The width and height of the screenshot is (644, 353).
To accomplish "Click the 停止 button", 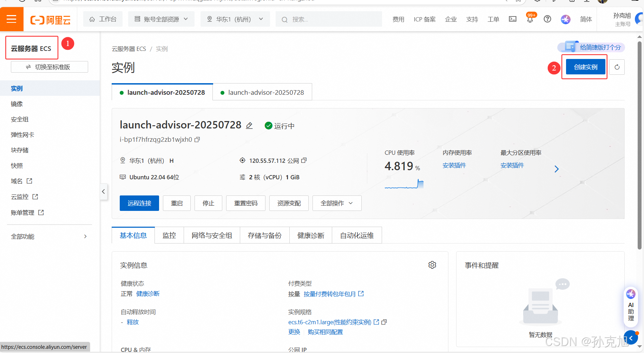I will click(x=208, y=203).
